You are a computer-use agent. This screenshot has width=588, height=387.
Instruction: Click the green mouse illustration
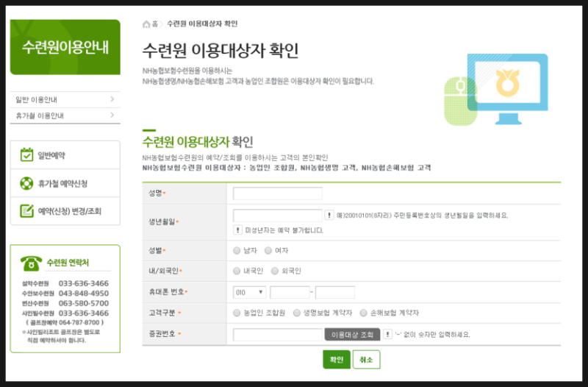point(460,102)
